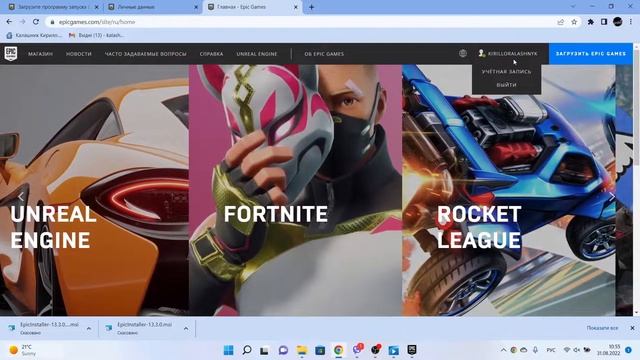This screenshot has width=640, height=360.
Task: Open the МАГАЗИН menu item
Action: pos(40,54)
